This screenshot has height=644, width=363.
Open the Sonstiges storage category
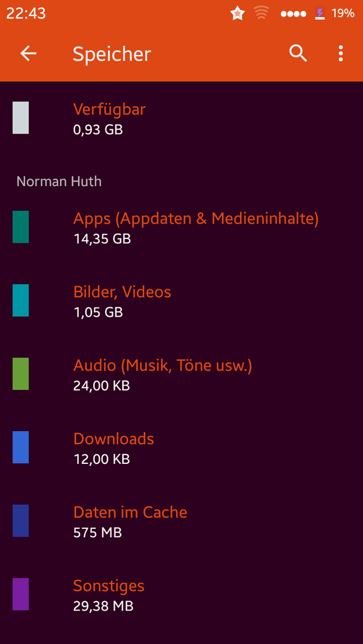[181, 595]
